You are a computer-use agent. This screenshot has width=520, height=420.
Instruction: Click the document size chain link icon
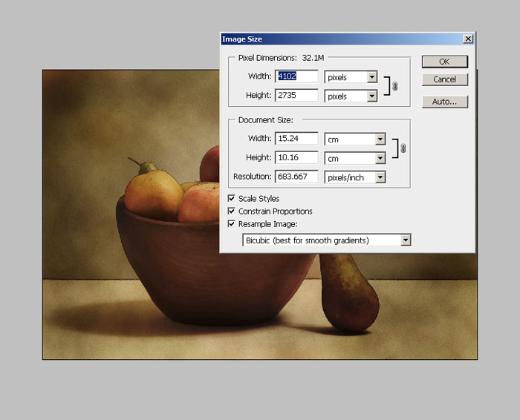point(403,148)
